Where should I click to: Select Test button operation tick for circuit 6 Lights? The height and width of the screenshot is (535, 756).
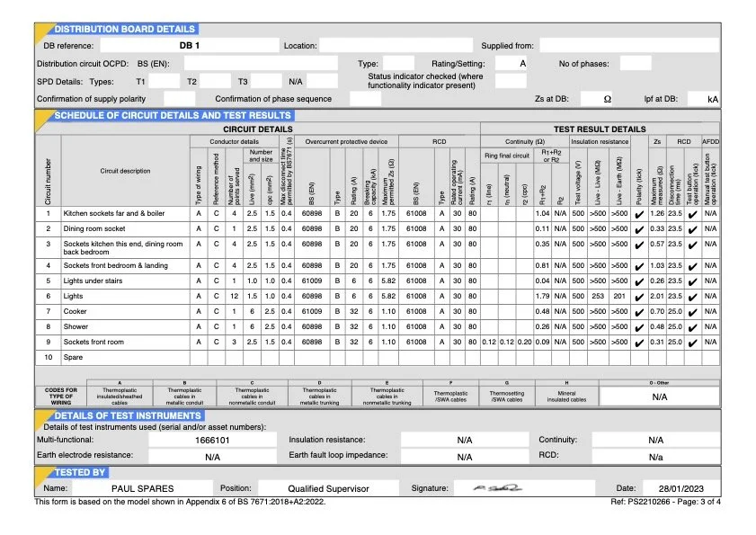[x=693, y=297]
